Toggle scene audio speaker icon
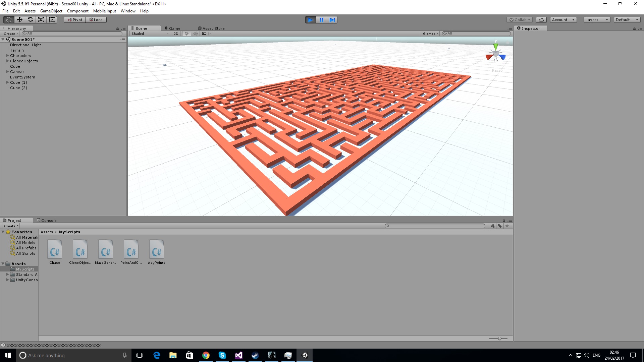This screenshot has height=362, width=644. click(195, 34)
